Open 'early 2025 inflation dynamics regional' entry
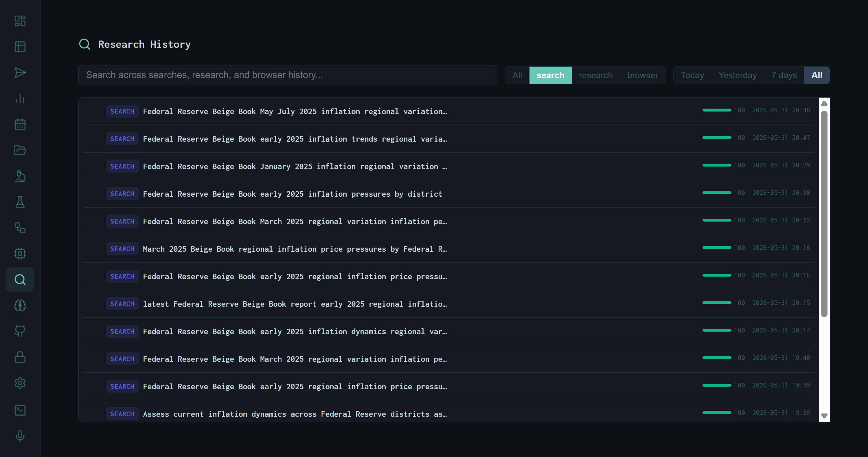Screen dimensions: 868x457 (448, 331)
